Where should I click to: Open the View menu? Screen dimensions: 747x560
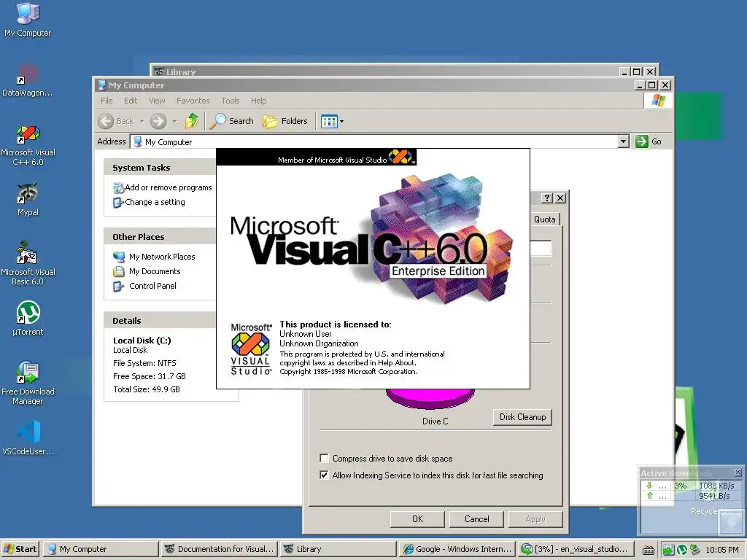157,101
